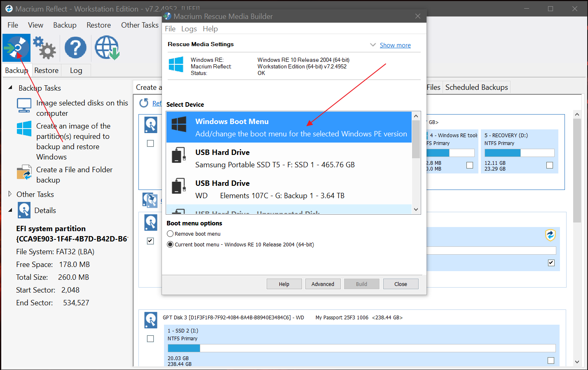This screenshot has width=588, height=370.
Task: Open the View menu
Action: point(35,25)
